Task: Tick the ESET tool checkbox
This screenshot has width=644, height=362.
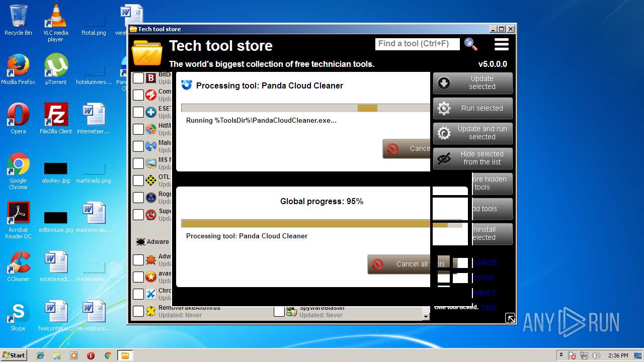Action: pos(138,112)
